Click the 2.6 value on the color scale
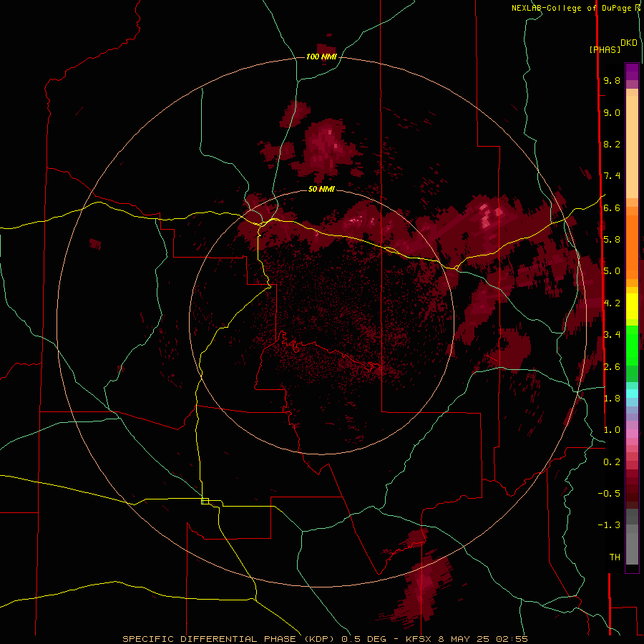 click(x=612, y=367)
